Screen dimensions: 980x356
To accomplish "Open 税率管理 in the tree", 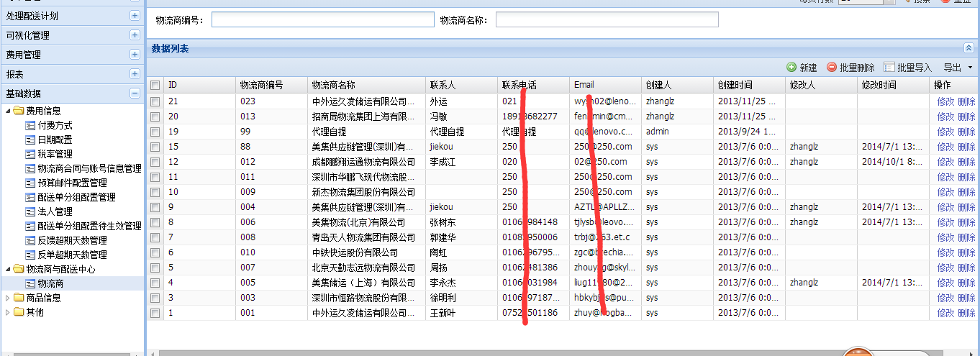I will (x=55, y=154).
